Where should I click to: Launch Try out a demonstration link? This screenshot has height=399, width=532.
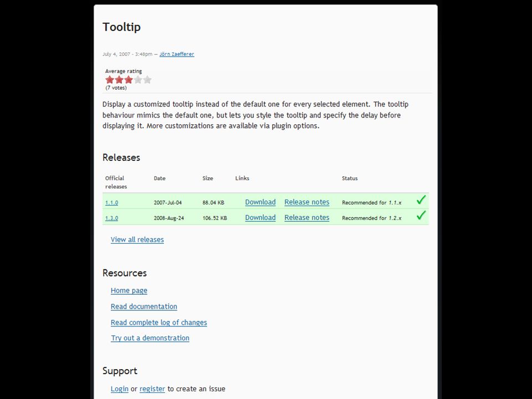(150, 338)
